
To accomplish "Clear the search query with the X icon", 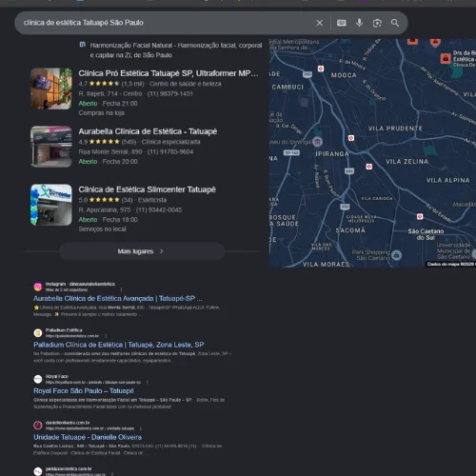I will 320,23.
